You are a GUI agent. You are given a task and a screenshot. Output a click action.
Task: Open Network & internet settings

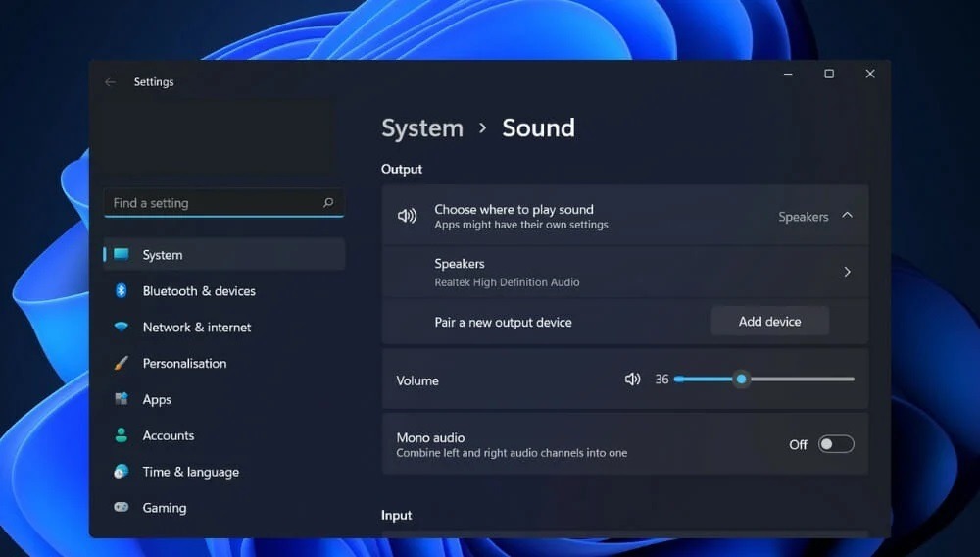(x=223, y=327)
